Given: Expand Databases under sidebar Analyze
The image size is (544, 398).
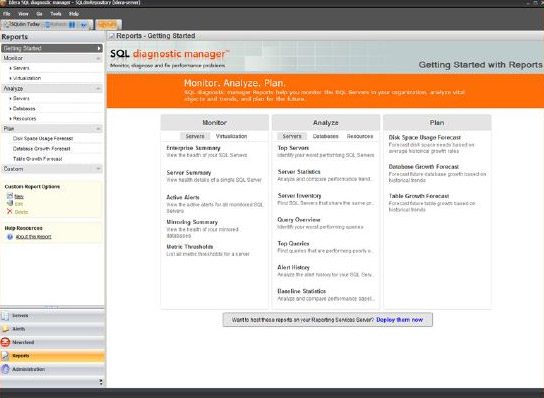Looking at the screenshot, I should (23, 109).
